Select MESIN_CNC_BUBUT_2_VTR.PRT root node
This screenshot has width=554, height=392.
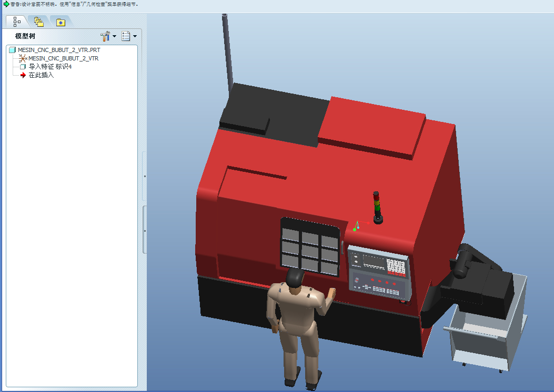(x=59, y=50)
